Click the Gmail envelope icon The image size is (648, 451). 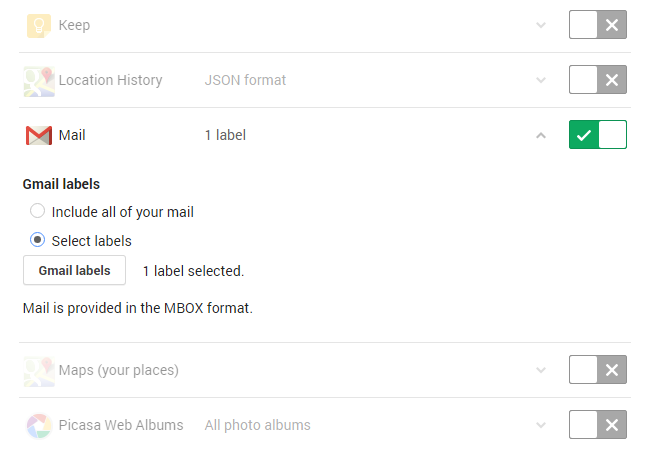[39, 135]
